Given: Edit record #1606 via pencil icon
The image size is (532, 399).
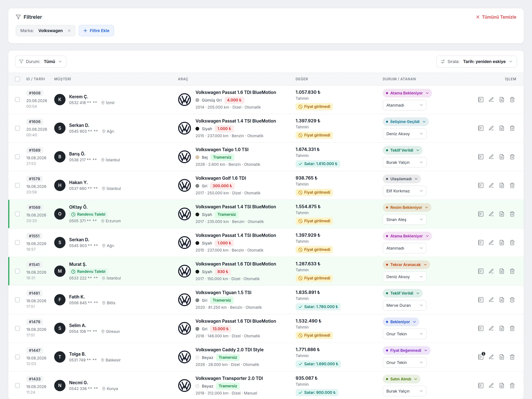Looking at the screenshot, I should tap(491, 128).
